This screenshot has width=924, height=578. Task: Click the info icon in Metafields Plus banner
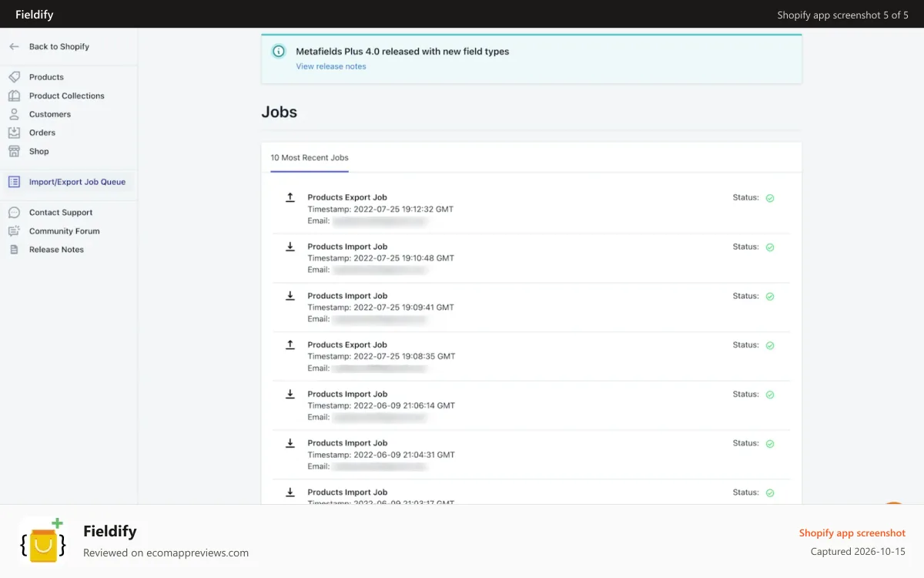279,52
